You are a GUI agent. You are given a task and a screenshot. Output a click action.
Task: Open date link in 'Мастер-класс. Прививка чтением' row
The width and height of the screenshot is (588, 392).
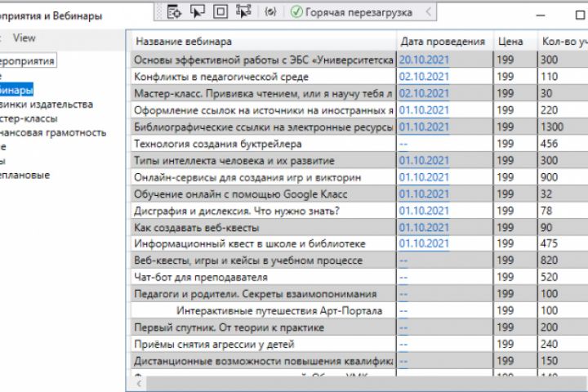pos(424,93)
